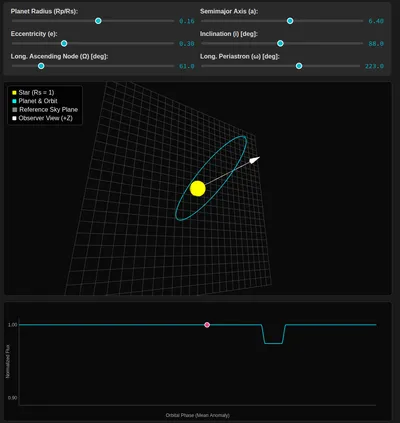400x423 pixels.
Task: Click the Planet Radius value 0.16
Action: (x=187, y=21)
